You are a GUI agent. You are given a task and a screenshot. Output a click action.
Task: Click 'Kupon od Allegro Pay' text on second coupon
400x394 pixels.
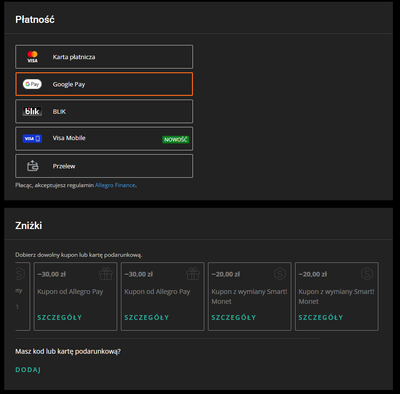(x=157, y=292)
